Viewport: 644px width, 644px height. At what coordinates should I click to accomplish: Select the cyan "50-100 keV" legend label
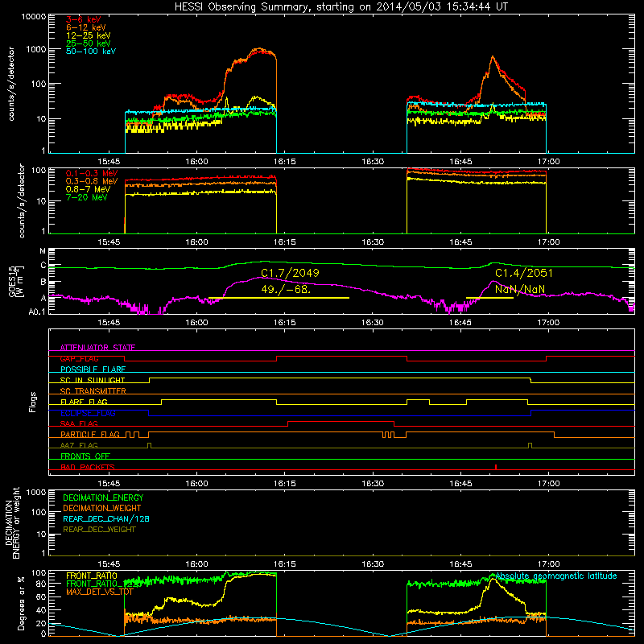pos(91,52)
